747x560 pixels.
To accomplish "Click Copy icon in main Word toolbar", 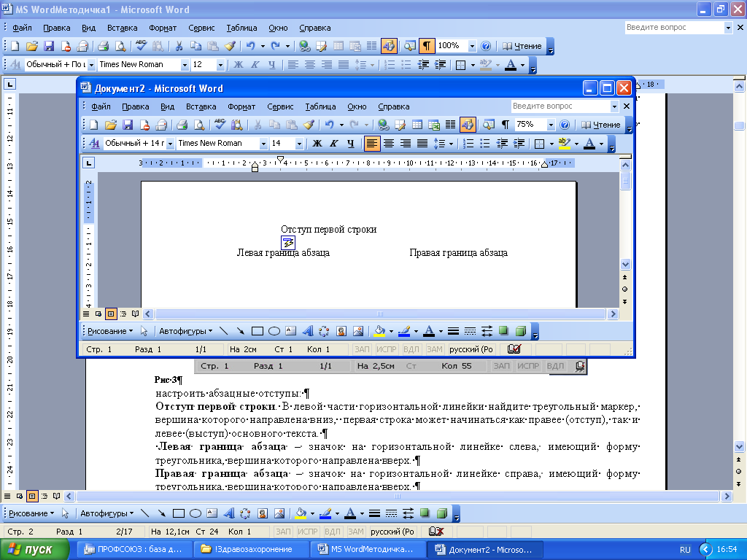I will click(x=196, y=46).
